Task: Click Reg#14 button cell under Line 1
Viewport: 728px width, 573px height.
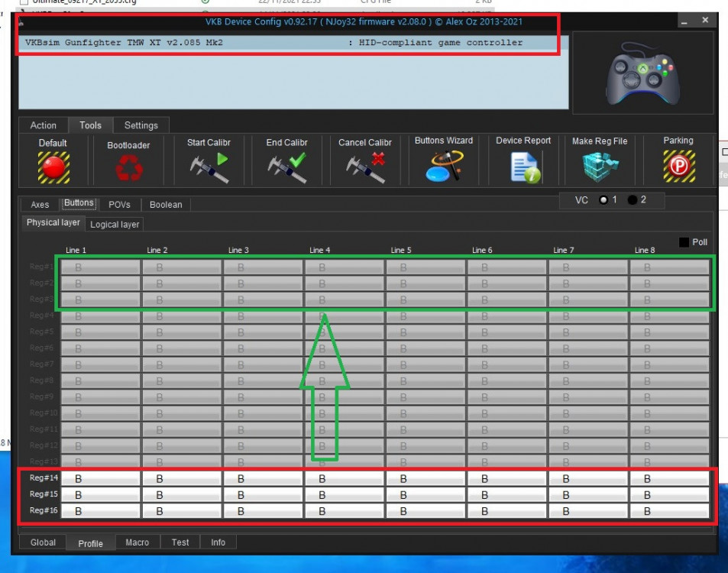Action: pyautogui.click(x=101, y=478)
